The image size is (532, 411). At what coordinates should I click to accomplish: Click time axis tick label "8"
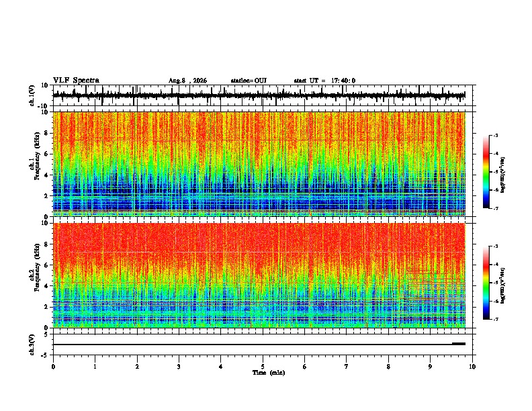coord(388,367)
